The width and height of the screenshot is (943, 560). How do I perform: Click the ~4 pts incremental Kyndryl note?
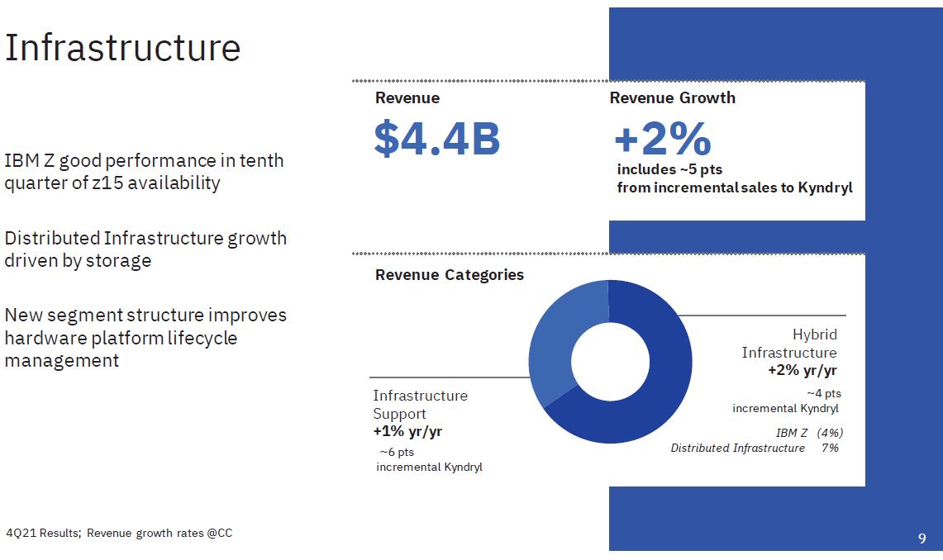pyautogui.click(x=786, y=401)
